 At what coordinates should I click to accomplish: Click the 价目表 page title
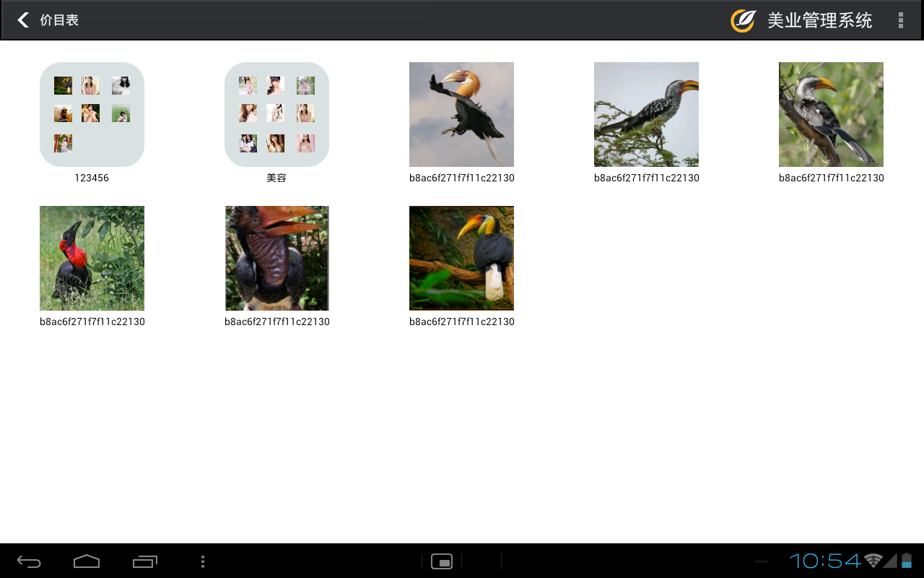[59, 20]
